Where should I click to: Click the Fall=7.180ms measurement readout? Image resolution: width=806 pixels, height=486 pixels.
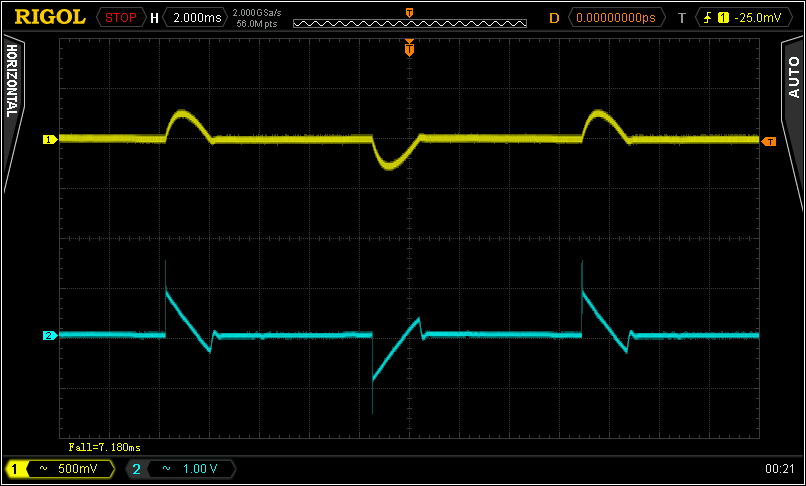coord(105,447)
